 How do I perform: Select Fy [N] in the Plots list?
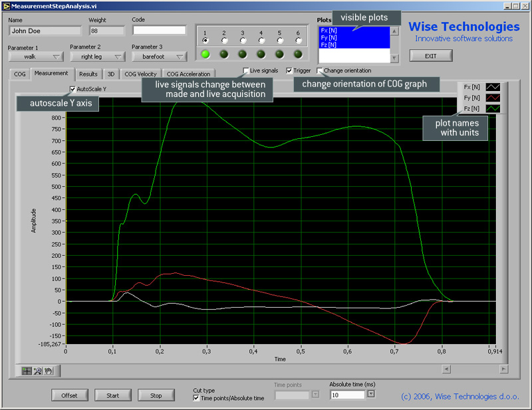click(354, 38)
